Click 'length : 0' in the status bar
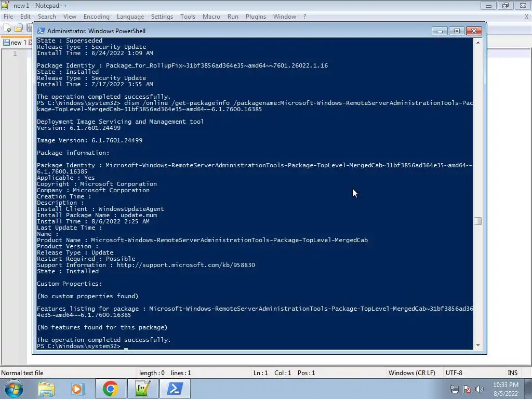 click(152, 373)
